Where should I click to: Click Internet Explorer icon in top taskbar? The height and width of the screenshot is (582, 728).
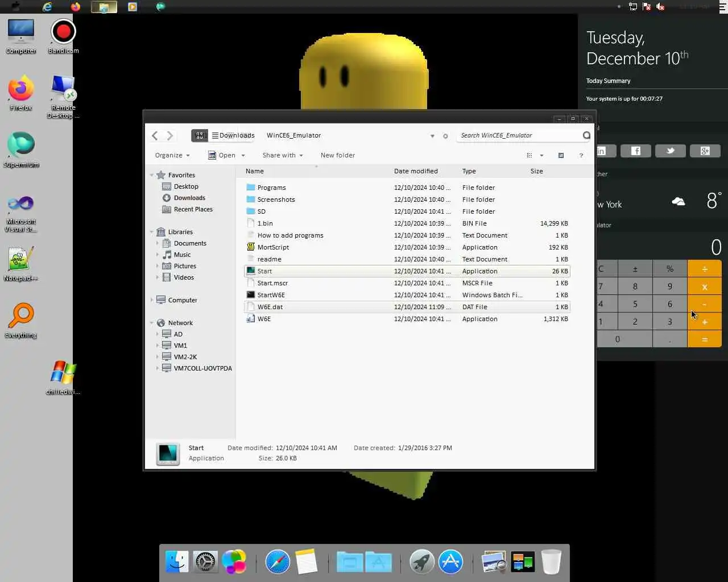[x=47, y=7]
